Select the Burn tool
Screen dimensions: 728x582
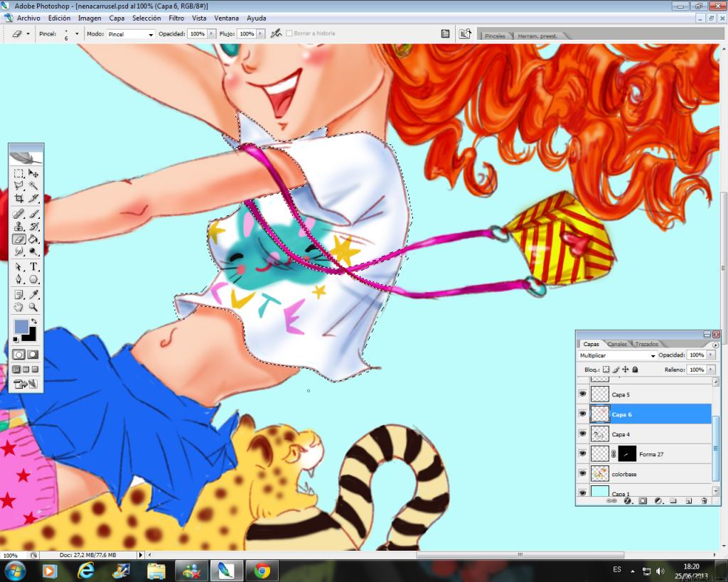tap(33, 252)
